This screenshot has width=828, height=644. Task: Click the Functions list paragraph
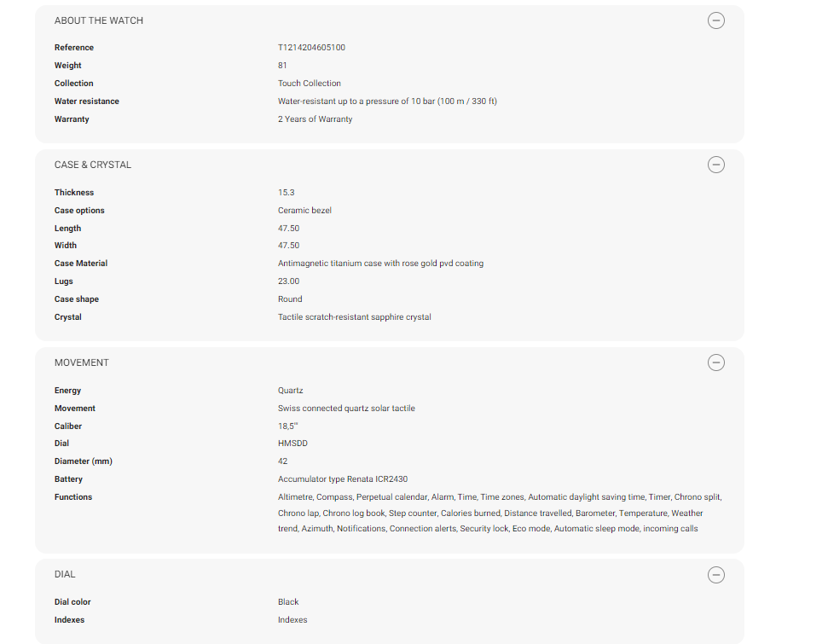click(x=500, y=513)
